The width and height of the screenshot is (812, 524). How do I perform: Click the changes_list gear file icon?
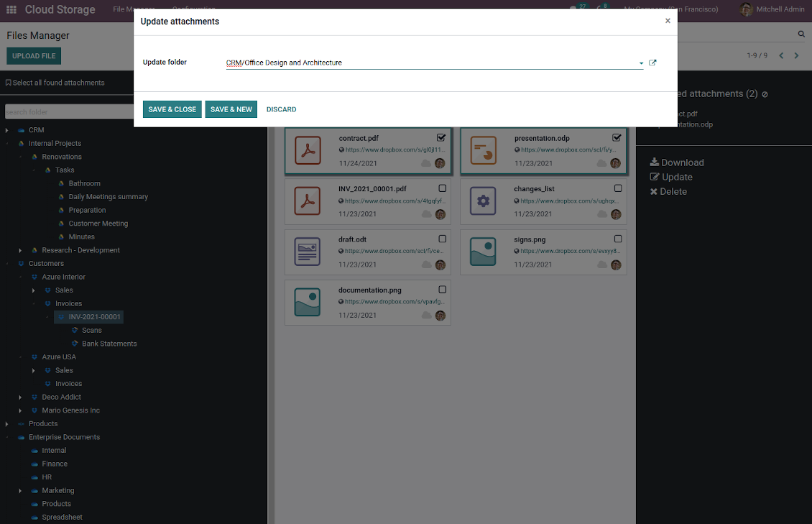pos(483,201)
